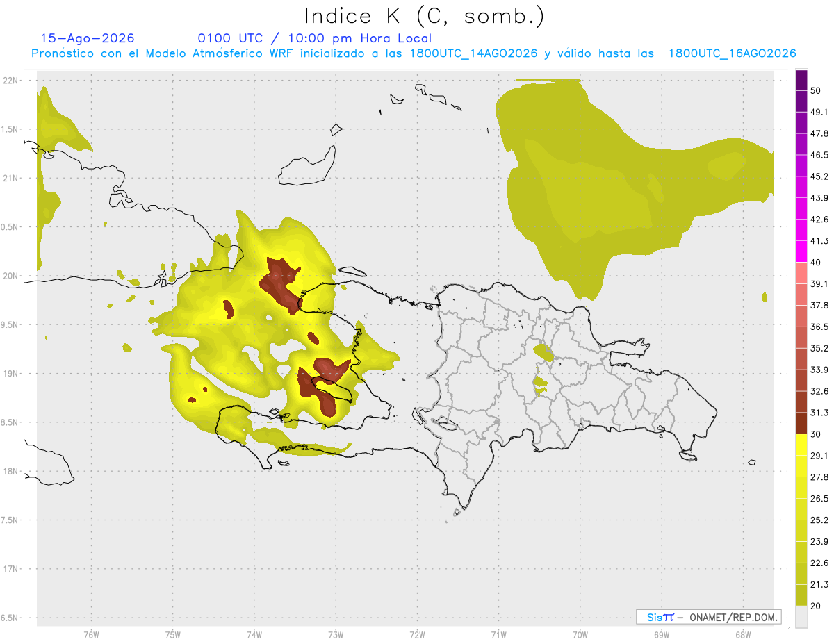This screenshot has width=834, height=644.
Task: Click the "33.9" color scale value
Action: (819, 370)
